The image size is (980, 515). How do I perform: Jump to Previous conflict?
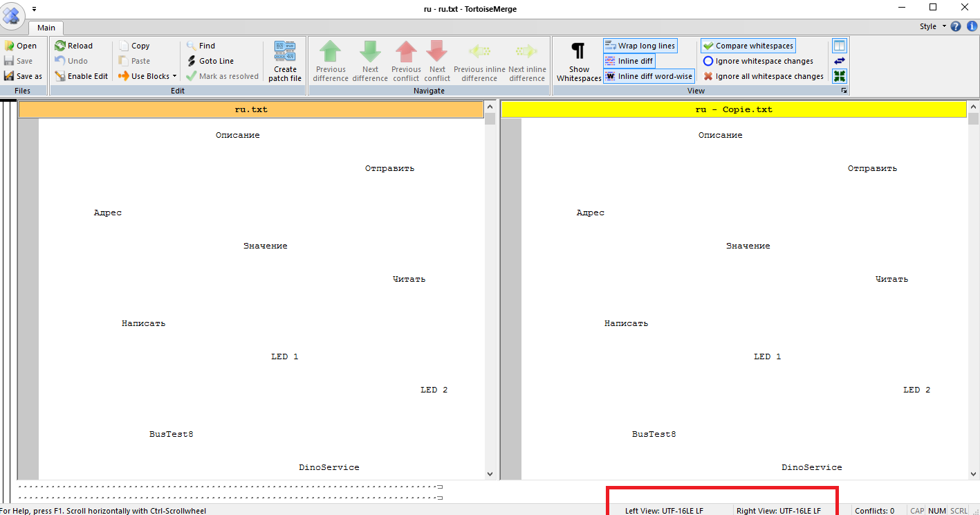[406, 61]
